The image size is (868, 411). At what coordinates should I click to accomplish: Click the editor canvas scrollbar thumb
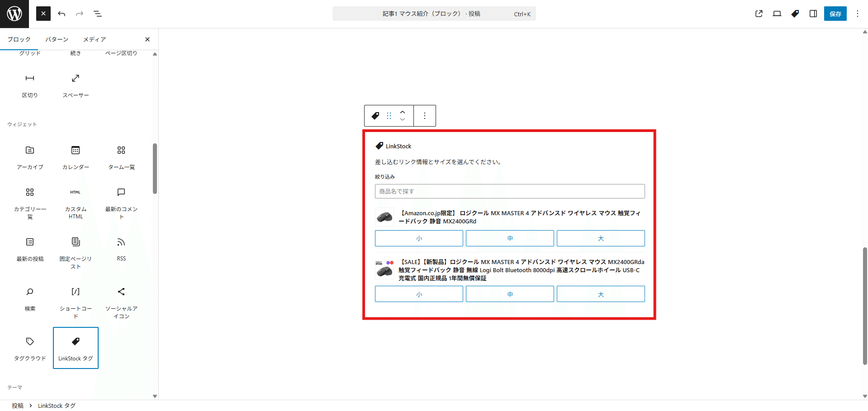[x=865, y=306]
